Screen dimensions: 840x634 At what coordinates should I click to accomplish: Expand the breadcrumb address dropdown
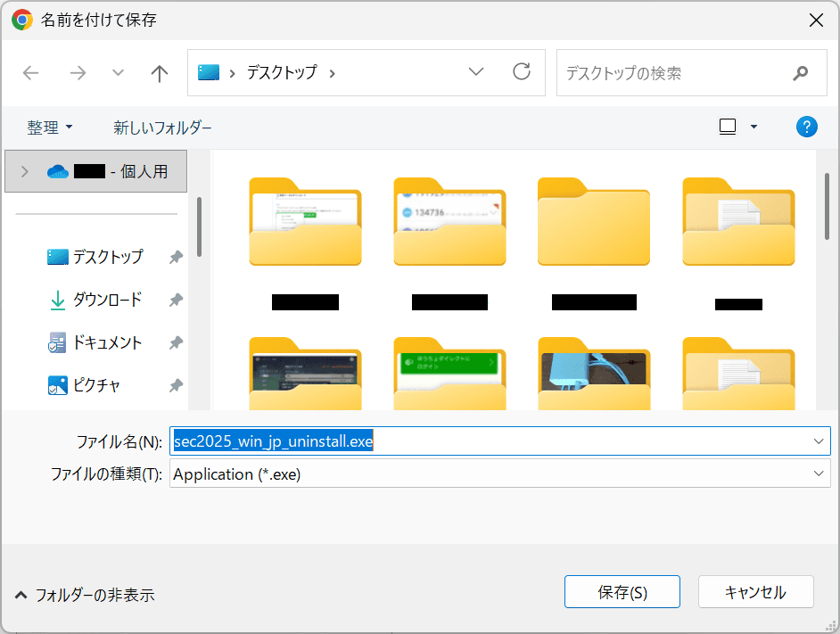(475, 71)
